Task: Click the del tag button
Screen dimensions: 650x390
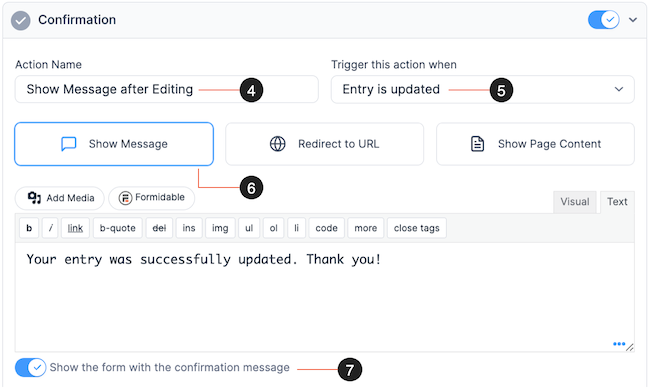Action: [x=159, y=228]
